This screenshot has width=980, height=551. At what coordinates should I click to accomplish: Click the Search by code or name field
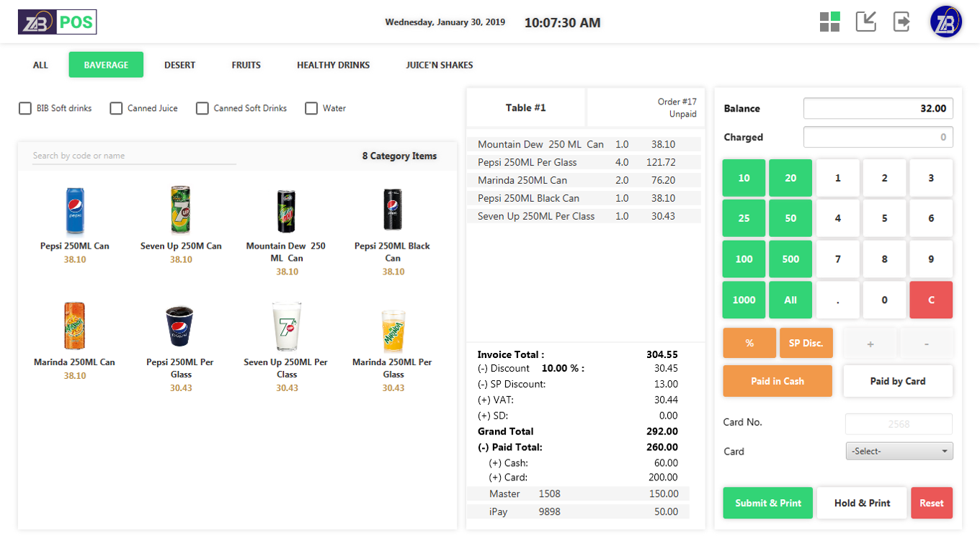click(134, 156)
